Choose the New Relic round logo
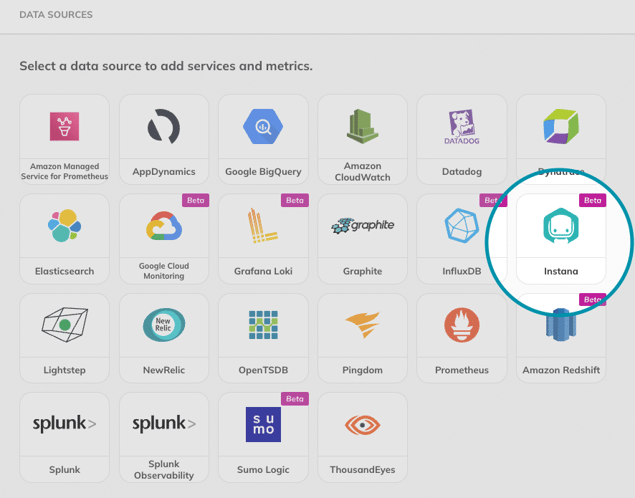This screenshot has height=498, width=635. pyautogui.click(x=164, y=325)
